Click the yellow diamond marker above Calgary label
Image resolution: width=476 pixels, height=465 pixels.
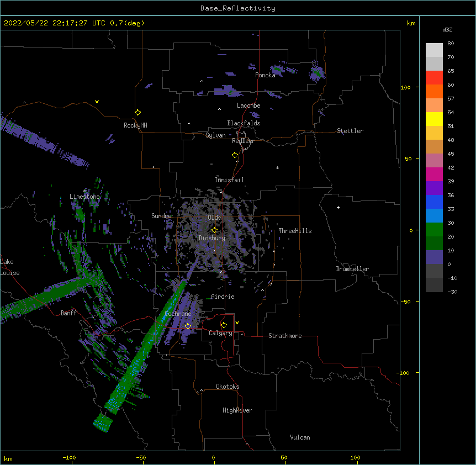click(x=224, y=325)
